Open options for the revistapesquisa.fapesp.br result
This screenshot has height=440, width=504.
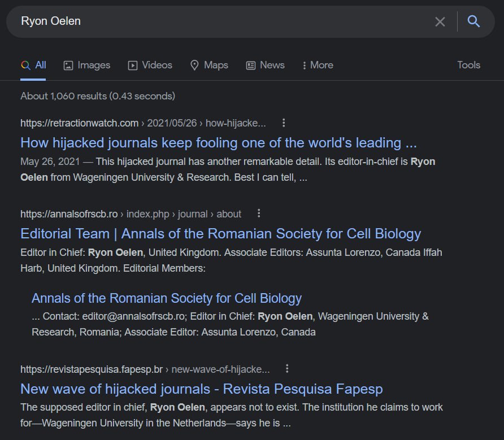point(287,369)
